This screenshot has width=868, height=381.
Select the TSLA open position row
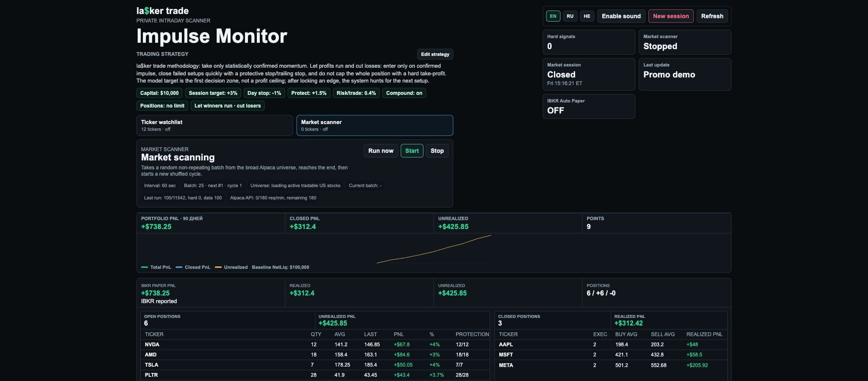[314, 365]
